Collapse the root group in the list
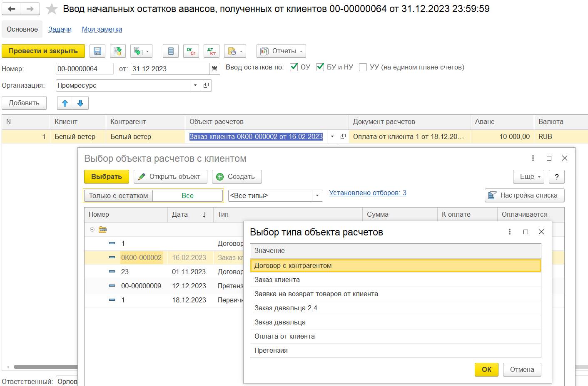Viewport: 588px width, 386px height. (x=92, y=230)
